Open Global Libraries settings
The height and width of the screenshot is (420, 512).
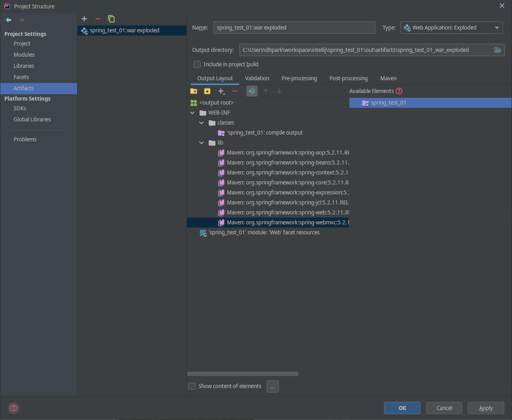(32, 119)
